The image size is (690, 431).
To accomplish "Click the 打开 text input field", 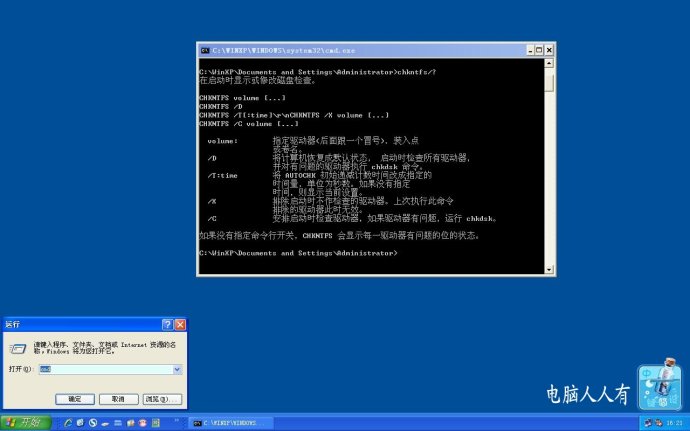I will [x=105, y=369].
